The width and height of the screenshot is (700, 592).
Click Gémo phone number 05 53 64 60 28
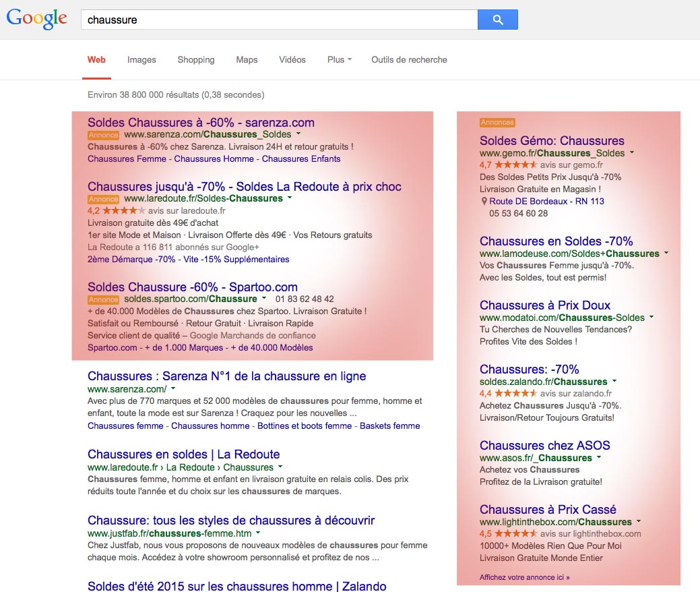point(518,214)
